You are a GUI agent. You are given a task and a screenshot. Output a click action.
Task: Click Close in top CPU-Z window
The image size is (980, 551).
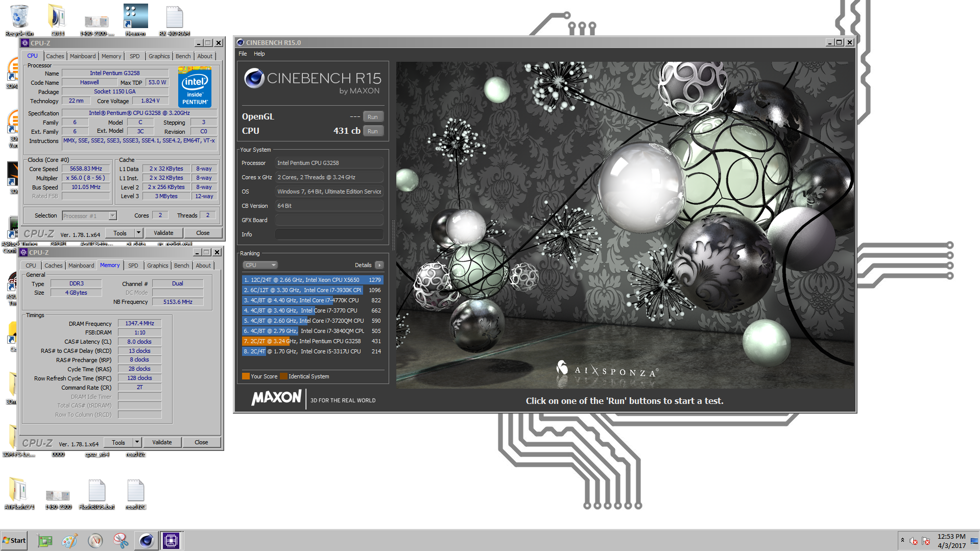tap(203, 233)
